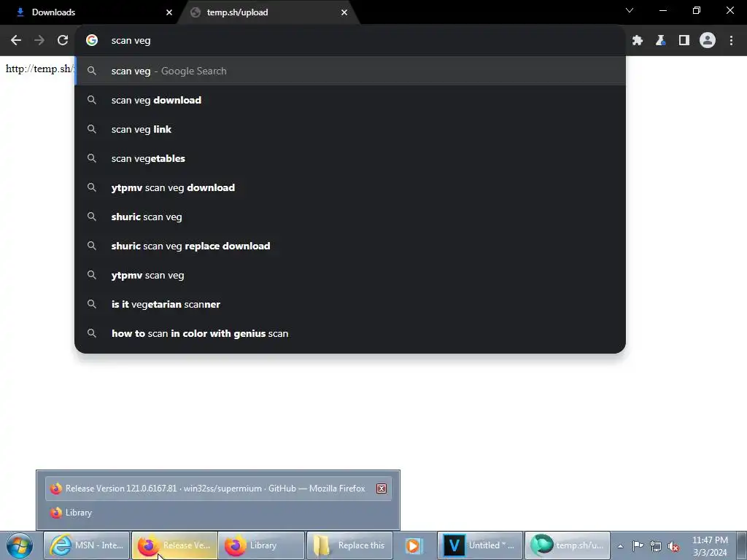Screen dimensions: 747x560
Task: Open the 'Replace this' folder taskbar button
Action: coord(349,545)
